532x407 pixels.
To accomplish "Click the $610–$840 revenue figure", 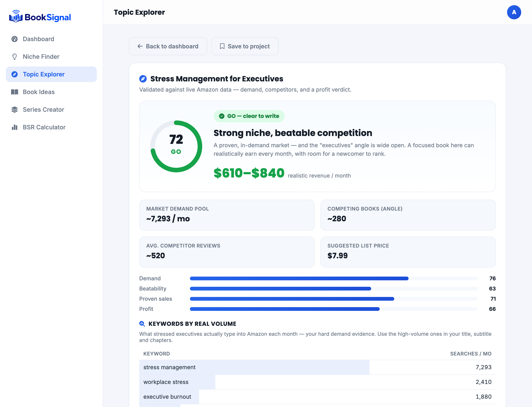I will pos(249,173).
